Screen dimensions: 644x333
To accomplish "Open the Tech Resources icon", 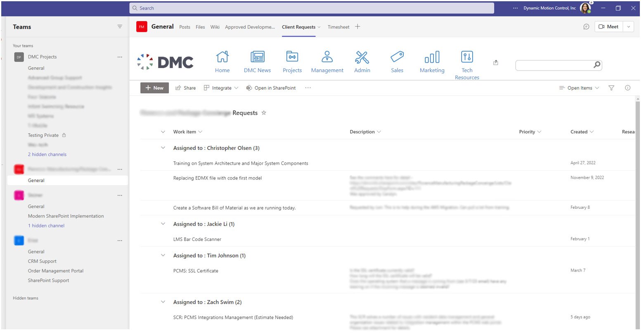I will pyautogui.click(x=467, y=57).
